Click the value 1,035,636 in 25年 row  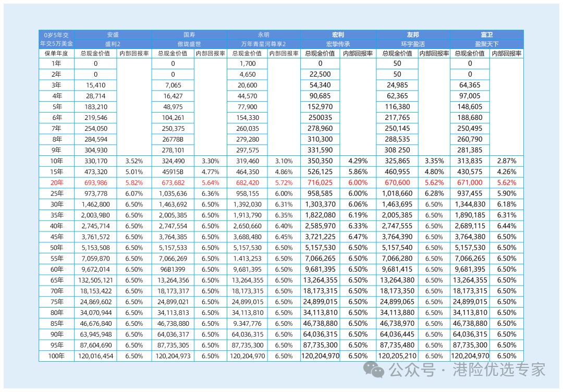pyautogui.click(x=173, y=193)
